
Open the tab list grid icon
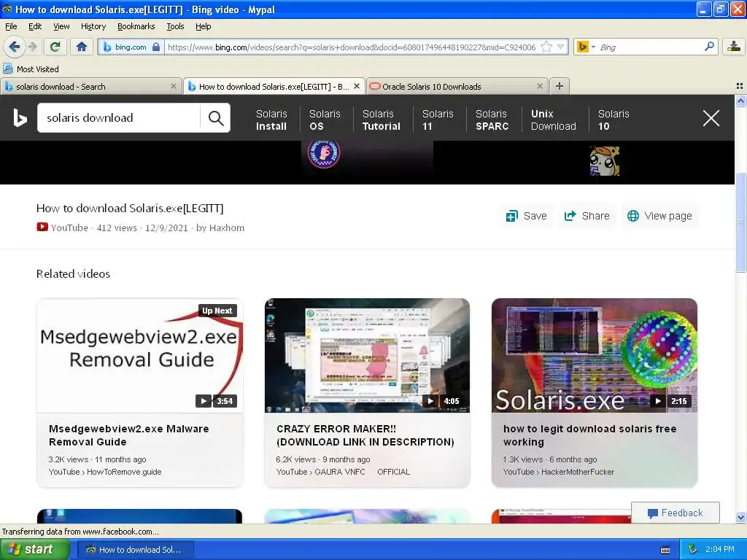click(740, 86)
